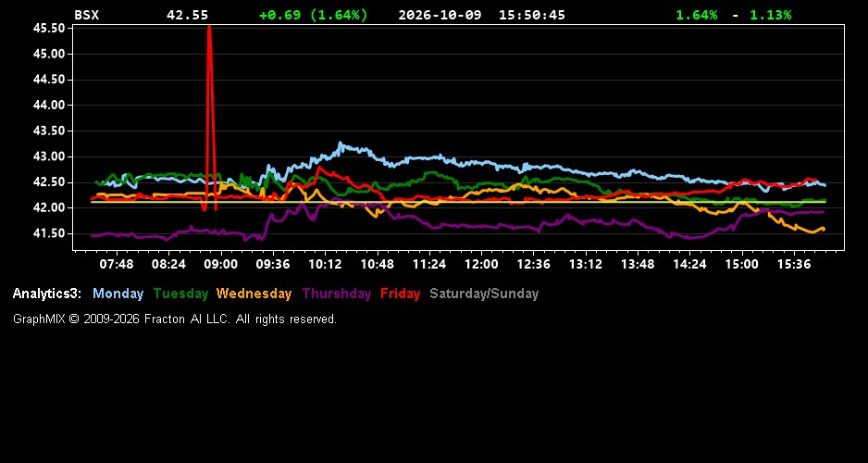868x463 pixels.
Task: Click the 08:24 time axis label
Action: point(168,264)
